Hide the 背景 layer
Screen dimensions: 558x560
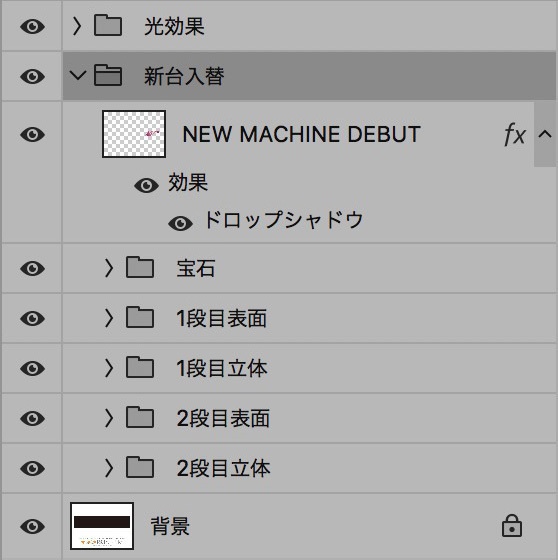point(33,526)
